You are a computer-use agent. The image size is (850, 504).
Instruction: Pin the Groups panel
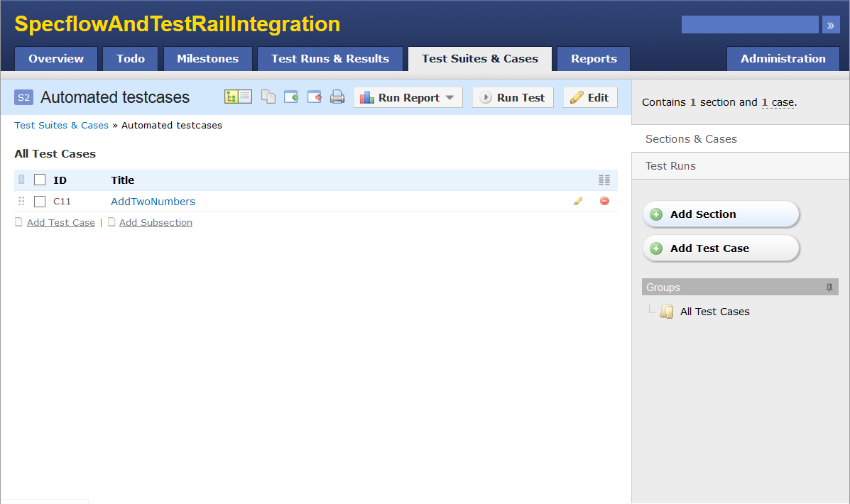click(x=829, y=287)
